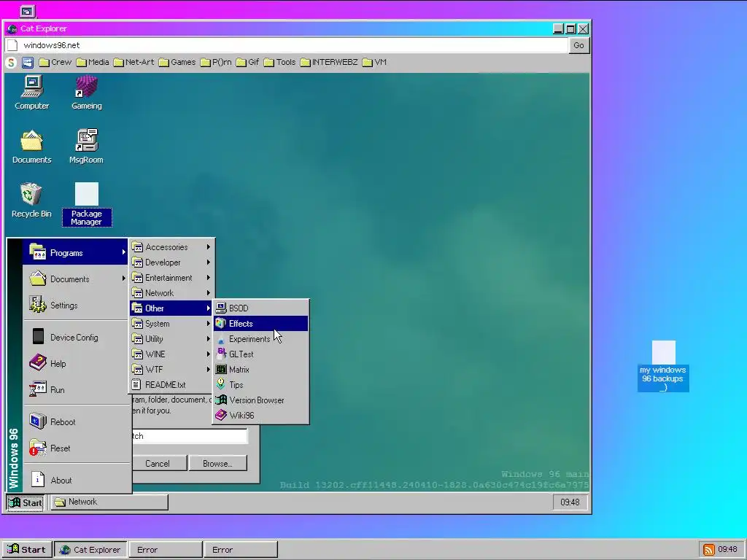
Task: Click the RSS feed tray icon
Action: pos(709,550)
